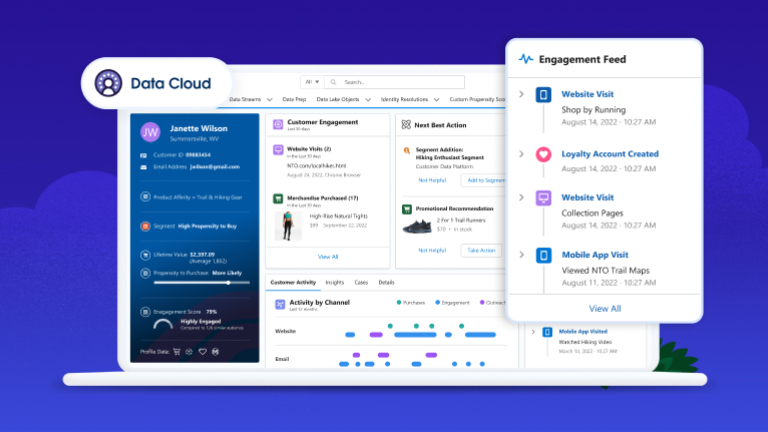
Task: Click the search magnifier icon
Action: click(333, 82)
